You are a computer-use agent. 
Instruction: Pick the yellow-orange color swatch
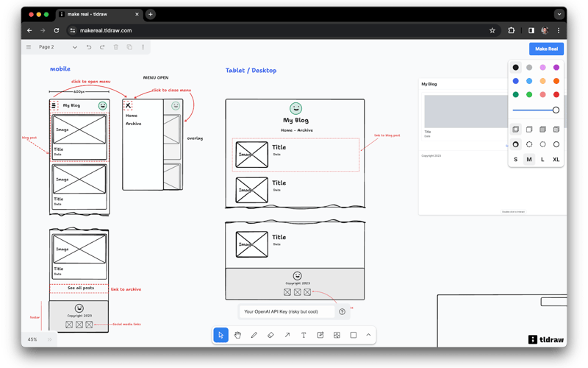point(542,81)
